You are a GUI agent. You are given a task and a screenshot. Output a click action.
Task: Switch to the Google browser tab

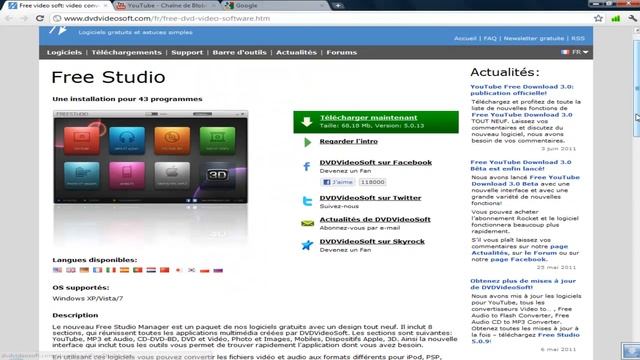(x=276, y=6)
